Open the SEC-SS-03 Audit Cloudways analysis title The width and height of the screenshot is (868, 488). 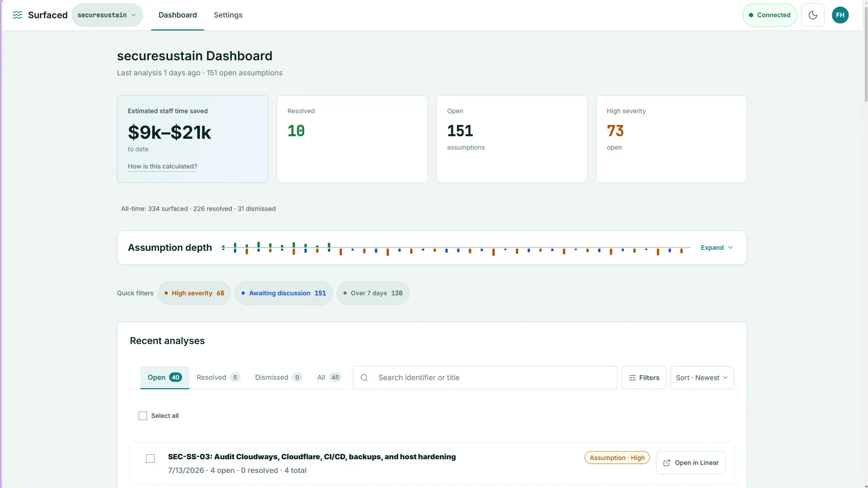[x=312, y=457]
